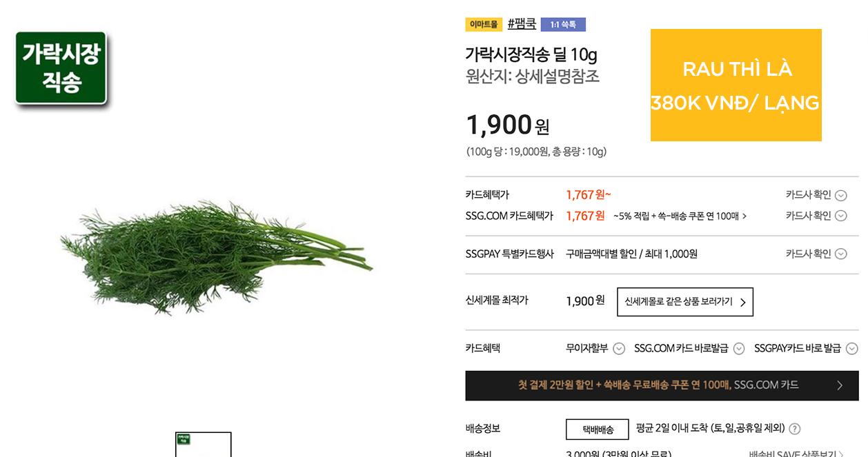Expand the 무이자할부 dropdown
The width and height of the screenshot is (868, 457).
pos(595,348)
